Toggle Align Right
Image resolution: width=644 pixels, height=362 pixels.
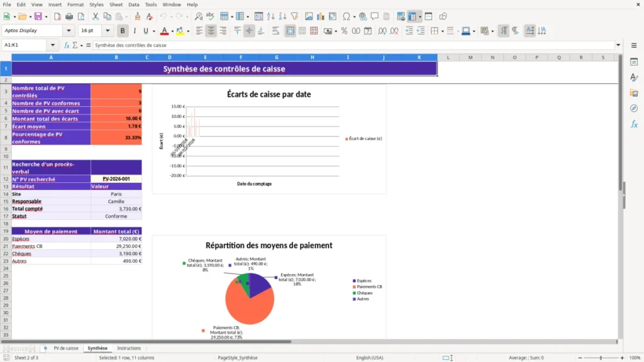point(223,31)
